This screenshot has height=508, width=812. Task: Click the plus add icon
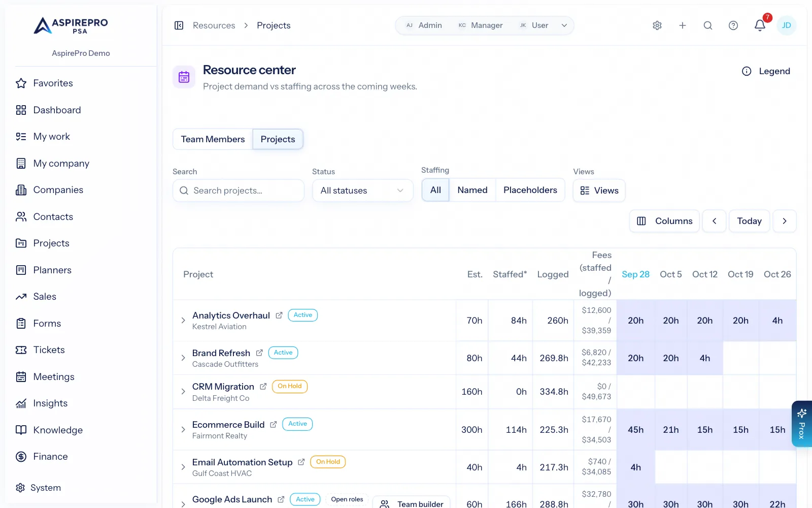(x=683, y=25)
